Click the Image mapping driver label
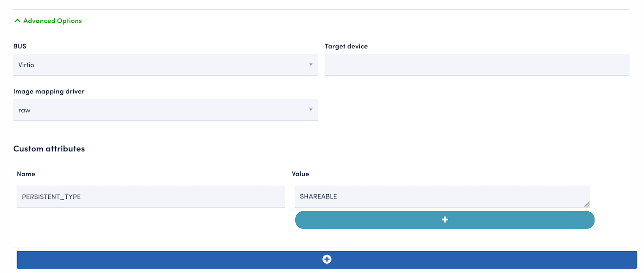644x273 pixels. pos(49,91)
